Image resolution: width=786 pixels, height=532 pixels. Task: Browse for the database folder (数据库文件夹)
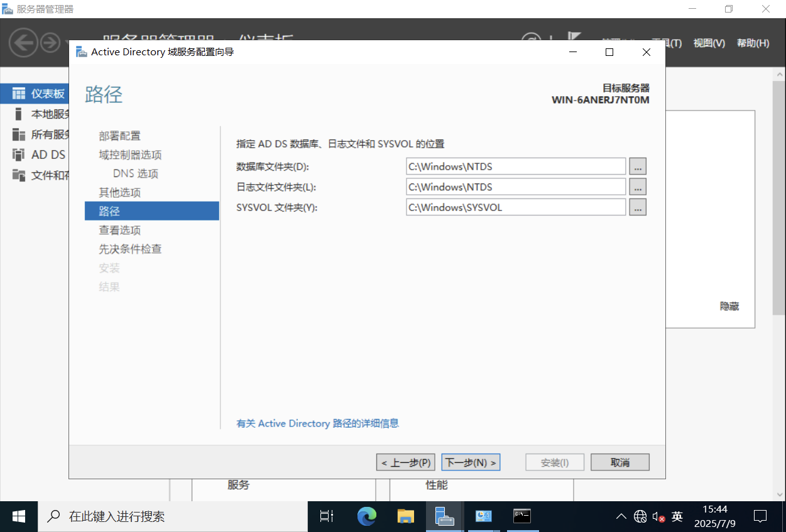click(638, 166)
